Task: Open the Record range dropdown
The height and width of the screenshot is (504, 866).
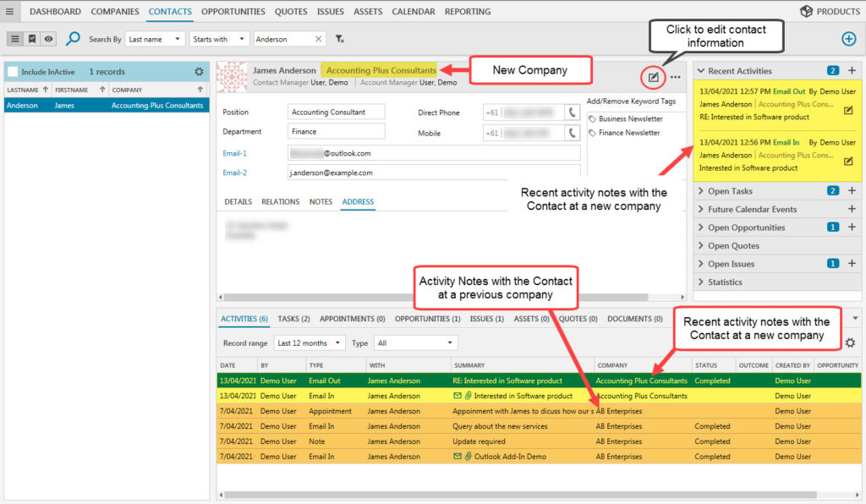Action: pos(309,343)
